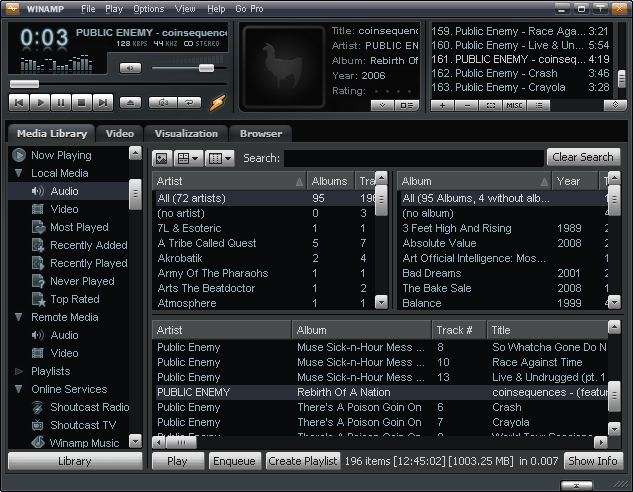Click the playlist resize arrows button
Viewport: 633px width, 492px height.
615,105
